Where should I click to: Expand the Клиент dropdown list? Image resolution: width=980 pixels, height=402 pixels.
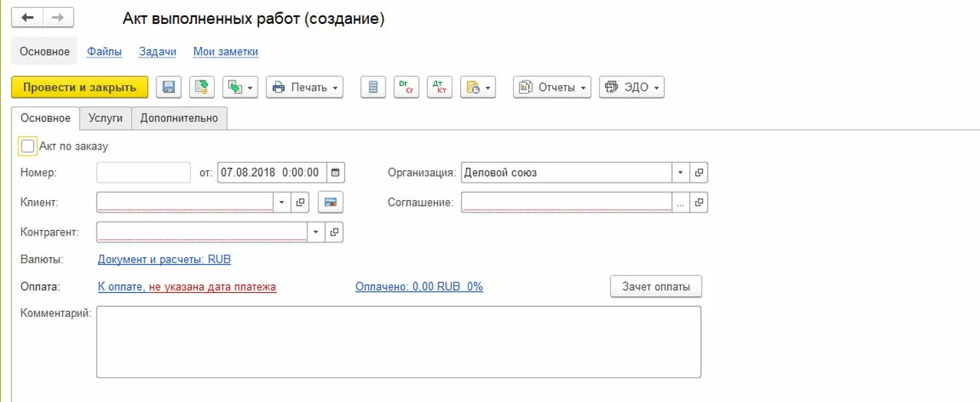[281, 203]
